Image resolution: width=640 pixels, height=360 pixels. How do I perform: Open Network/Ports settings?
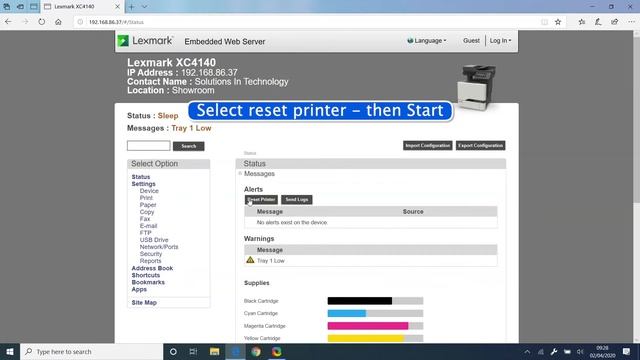pyautogui.click(x=159, y=247)
